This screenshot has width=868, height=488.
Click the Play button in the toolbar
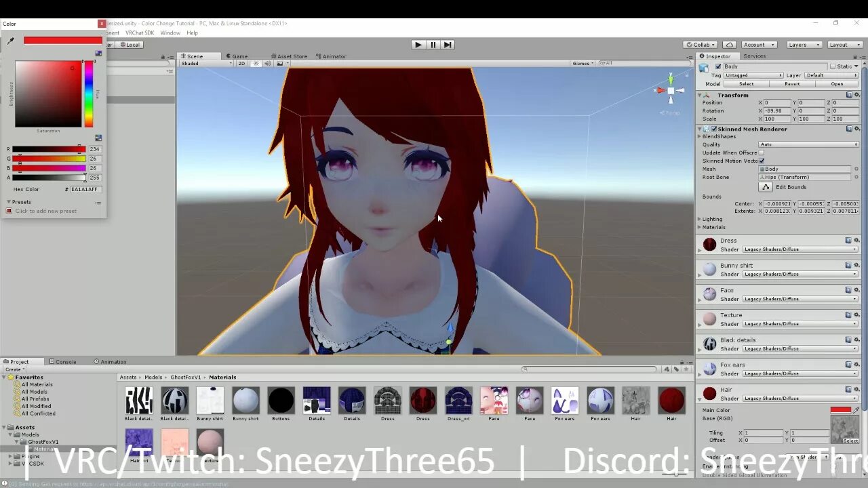pyautogui.click(x=418, y=45)
